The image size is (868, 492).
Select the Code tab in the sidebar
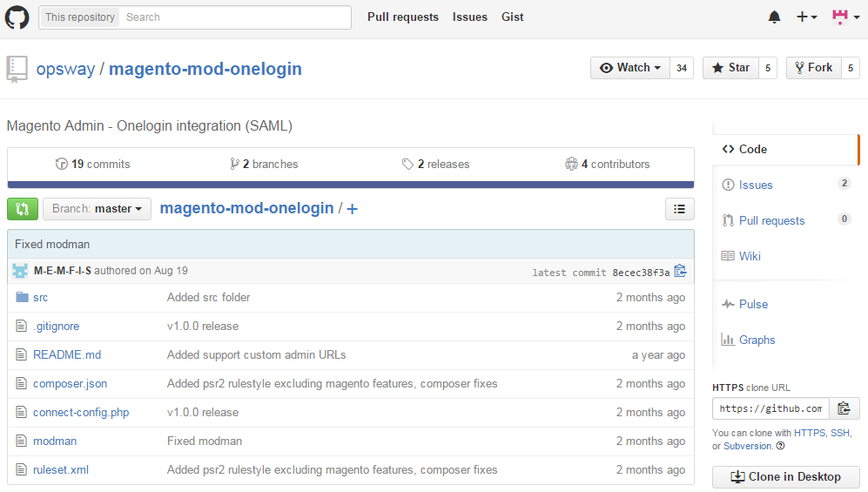[785, 150]
